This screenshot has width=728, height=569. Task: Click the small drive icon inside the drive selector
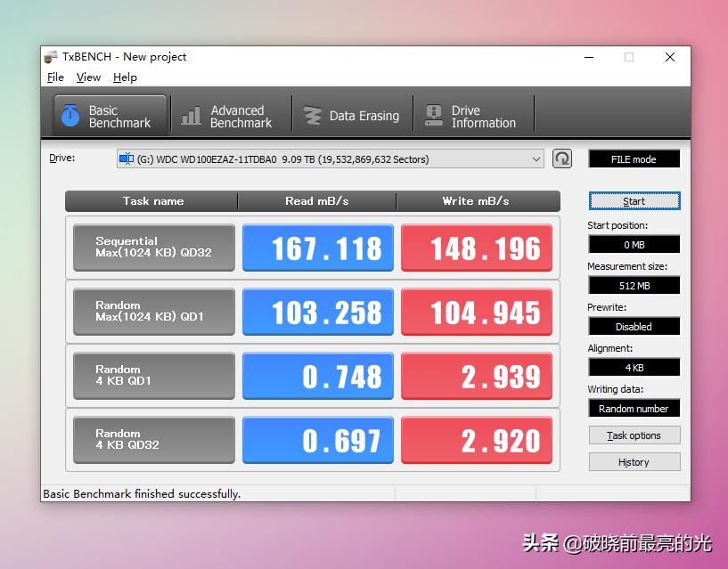[127, 158]
